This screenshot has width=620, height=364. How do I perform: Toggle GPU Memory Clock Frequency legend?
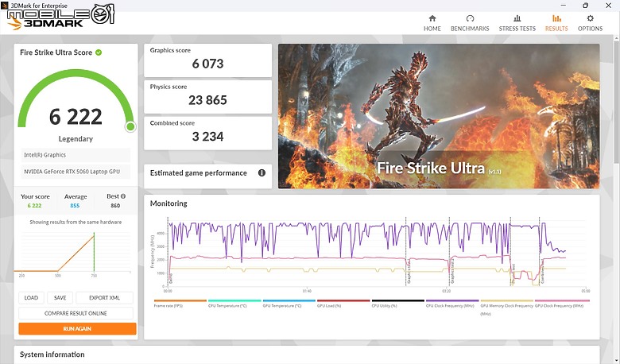pyautogui.click(x=506, y=308)
